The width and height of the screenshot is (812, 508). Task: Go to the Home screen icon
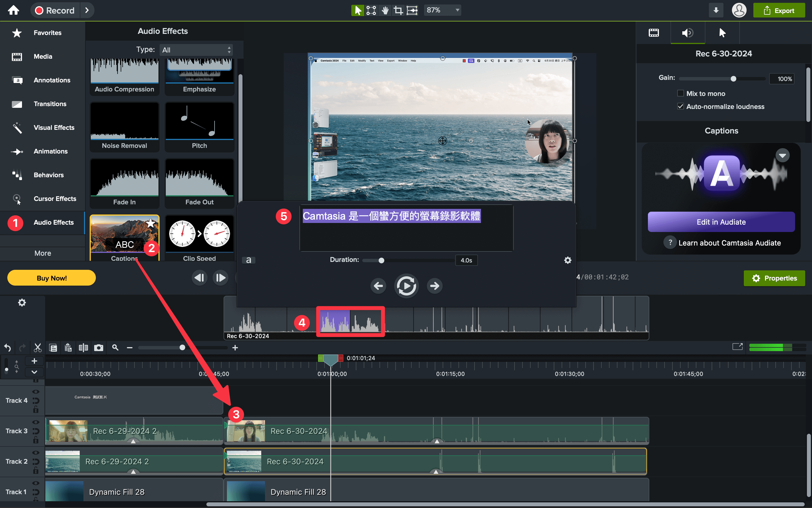point(14,10)
